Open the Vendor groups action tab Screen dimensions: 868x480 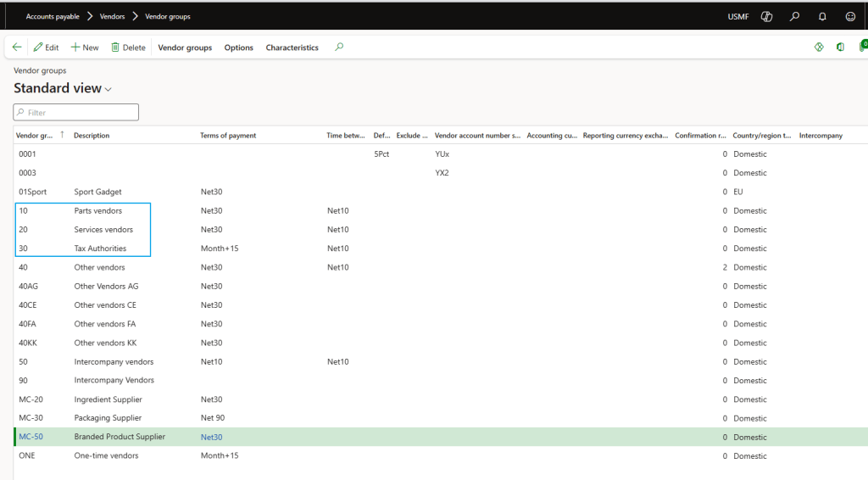(185, 47)
